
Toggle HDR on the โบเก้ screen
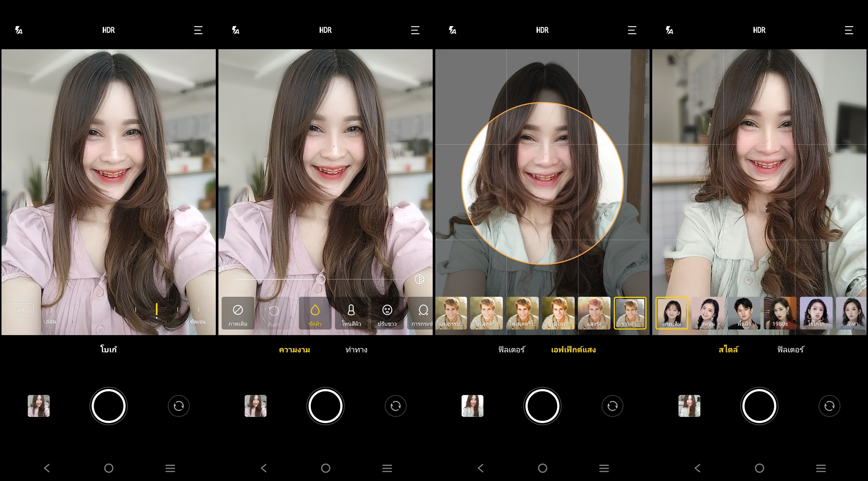[x=109, y=30]
